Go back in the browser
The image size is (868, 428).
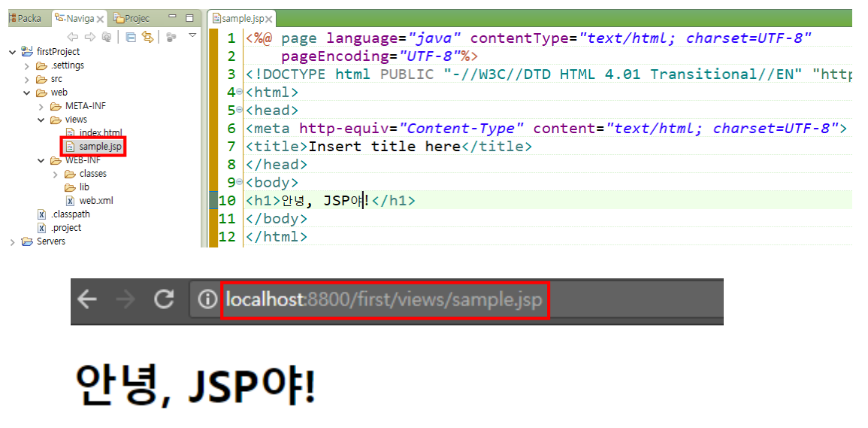(x=87, y=300)
